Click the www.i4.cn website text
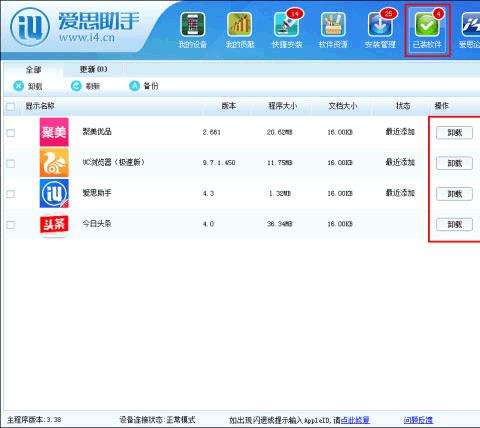The width and height of the screenshot is (480, 428). [x=87, y=37]
